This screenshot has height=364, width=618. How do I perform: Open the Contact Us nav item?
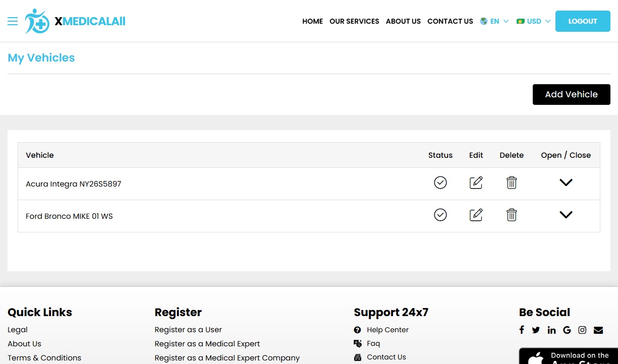(450, 21)
